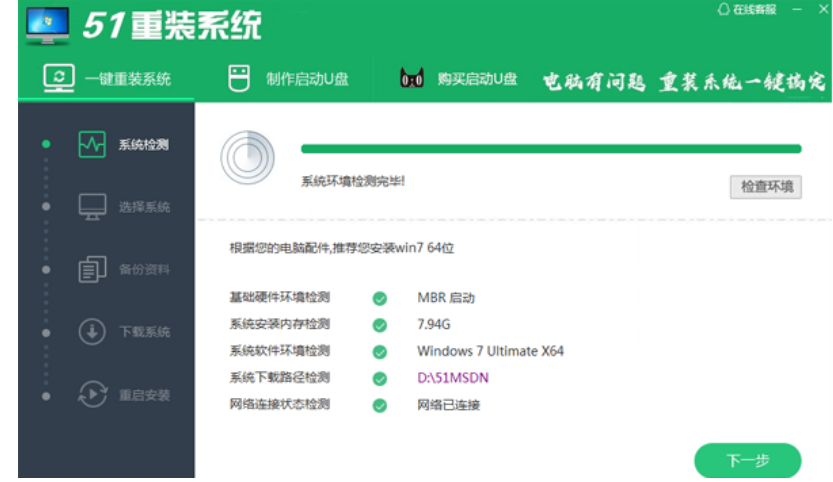Open the 备份资料 documents icon step

[x=92, y=269]
